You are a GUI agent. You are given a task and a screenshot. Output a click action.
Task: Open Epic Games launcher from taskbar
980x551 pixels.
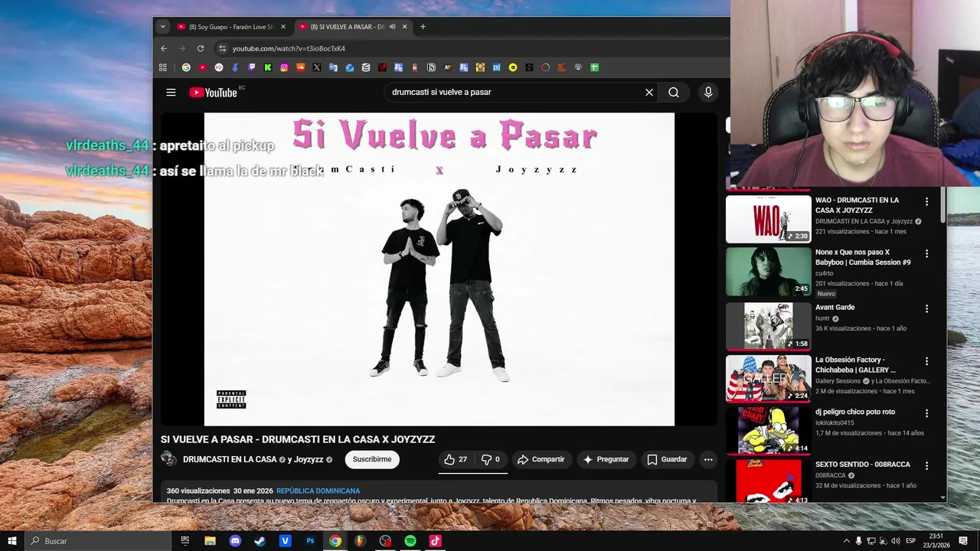185,541
